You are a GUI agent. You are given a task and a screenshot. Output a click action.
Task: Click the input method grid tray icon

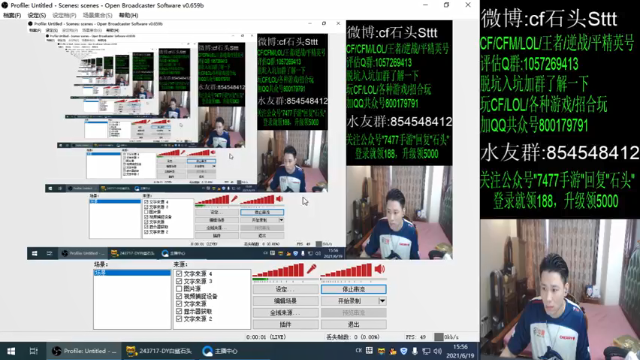coord(369,351)
